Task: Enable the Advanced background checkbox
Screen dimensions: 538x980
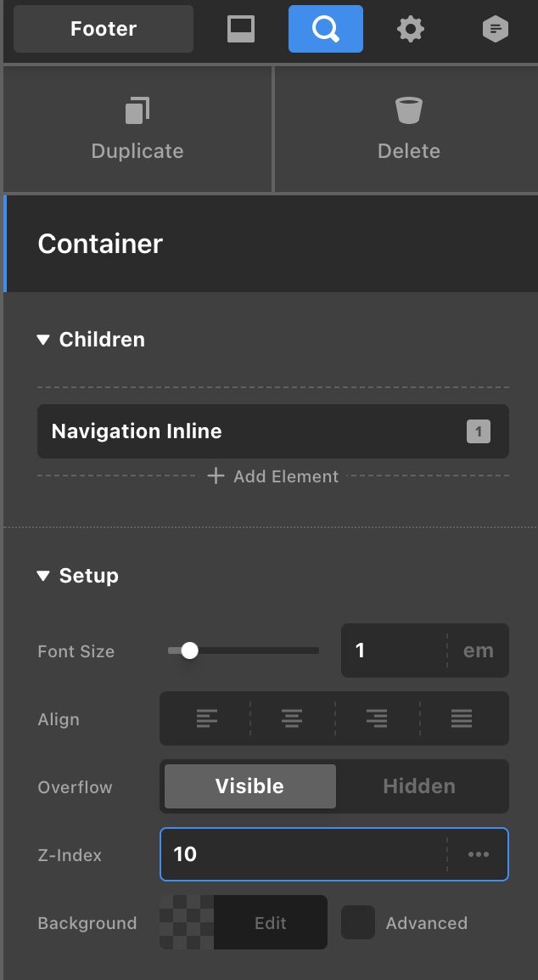Action: coord(358,923)
